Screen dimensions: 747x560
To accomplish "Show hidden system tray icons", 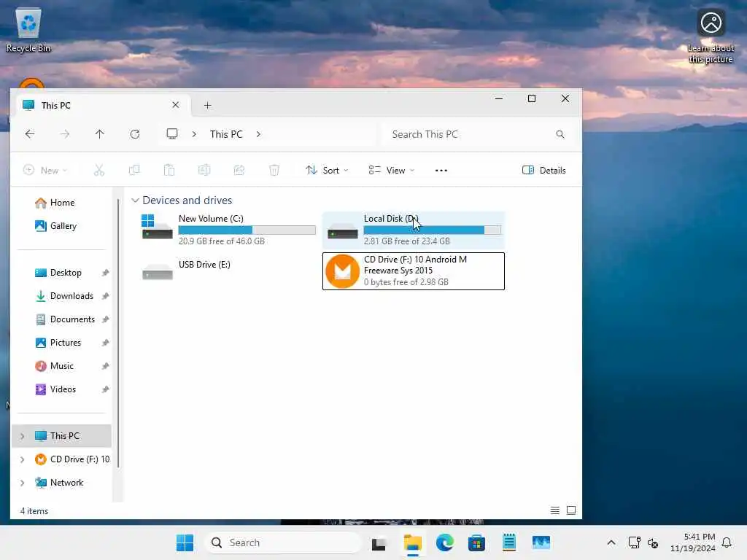I will 611,542.
